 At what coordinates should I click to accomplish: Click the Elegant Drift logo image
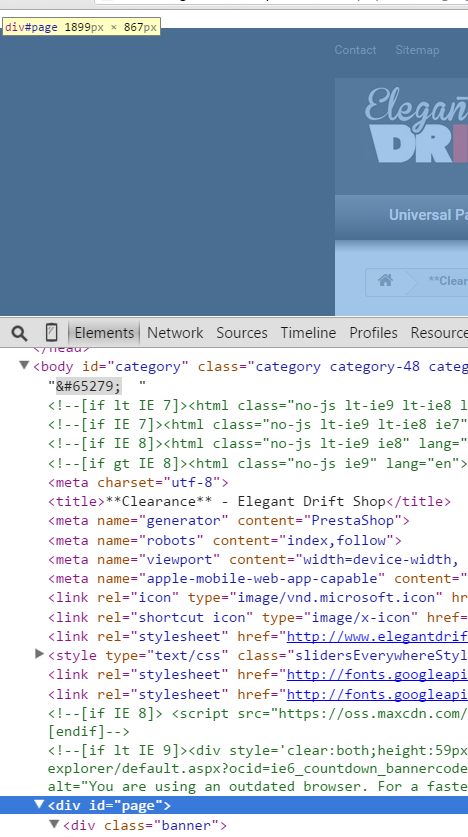(x=416, y=125)
